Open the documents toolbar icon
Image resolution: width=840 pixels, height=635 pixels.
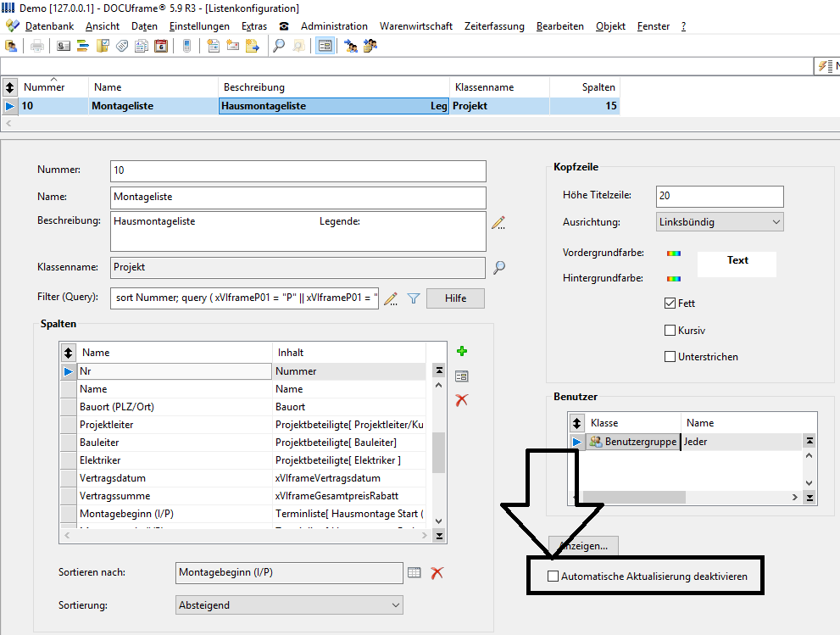click(142, 46)
